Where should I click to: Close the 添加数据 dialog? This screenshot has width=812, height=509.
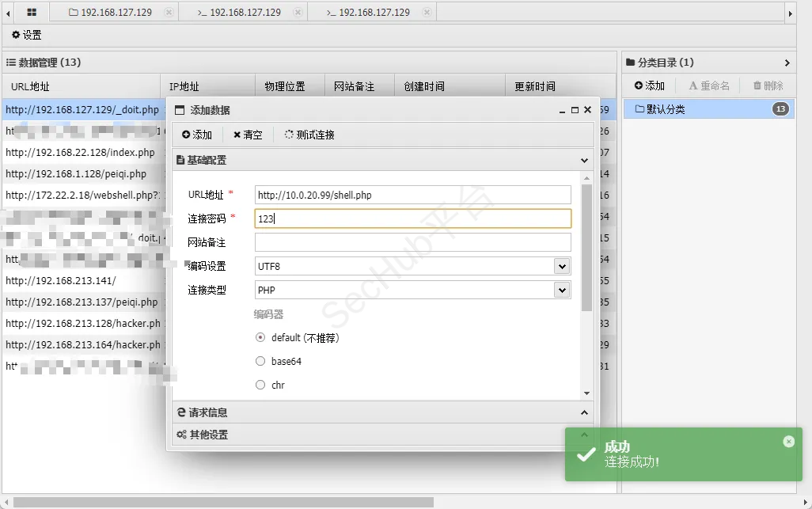pyautogui.click(x=587, y=110)
